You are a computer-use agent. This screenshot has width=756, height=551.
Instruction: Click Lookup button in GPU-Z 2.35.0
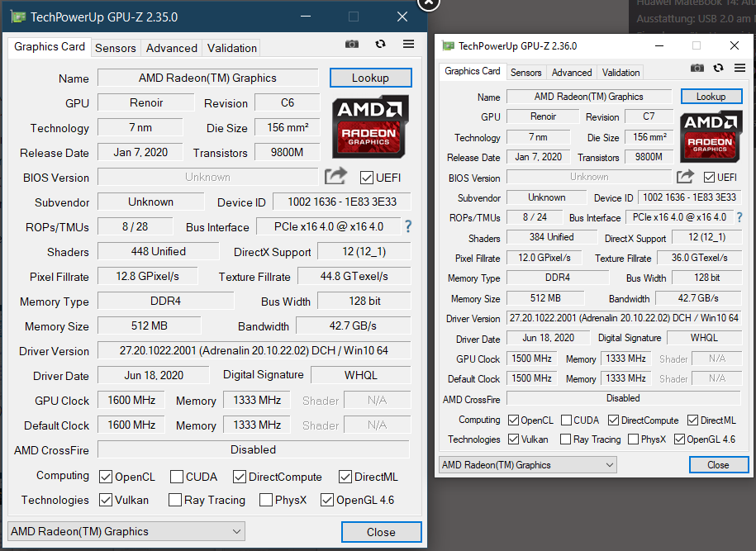pyautogui.click(x=370, y=78)
